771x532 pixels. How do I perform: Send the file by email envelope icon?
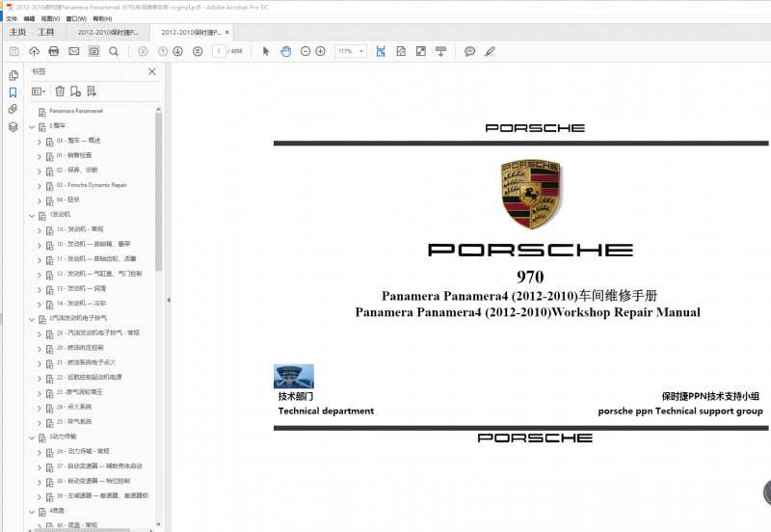pyautogui.click(x=74, y=51)
